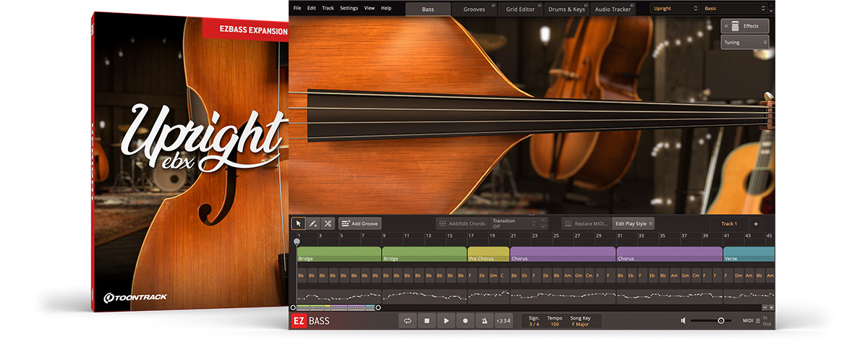Open the Edit menu
Screen dimensions: 868x353
tap(312, 8)
